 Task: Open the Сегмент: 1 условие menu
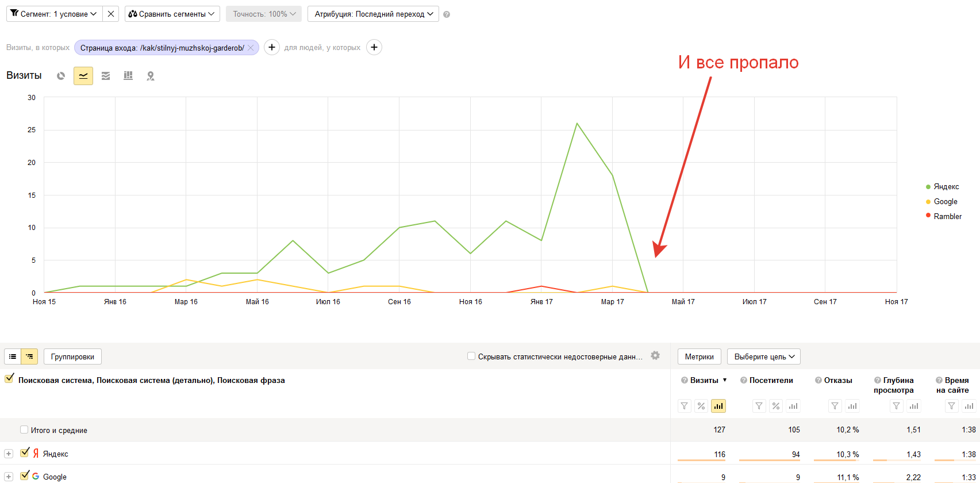coord(54,14)
